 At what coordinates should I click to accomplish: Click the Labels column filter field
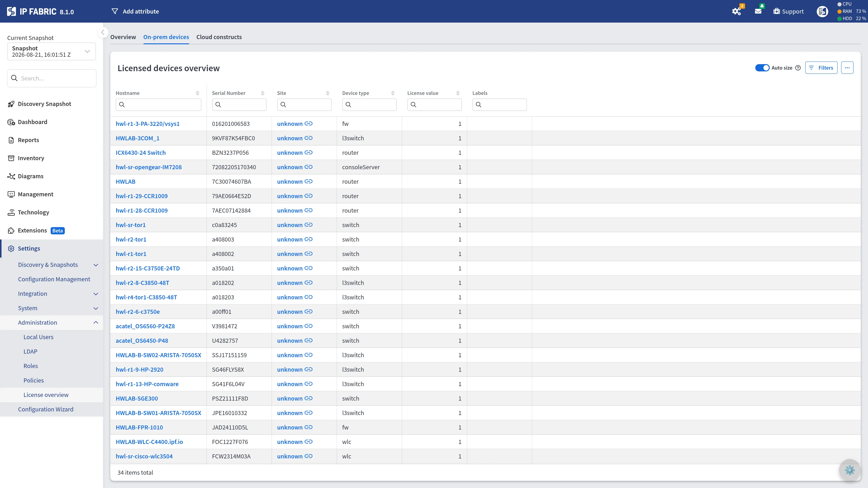click(499, 105)
